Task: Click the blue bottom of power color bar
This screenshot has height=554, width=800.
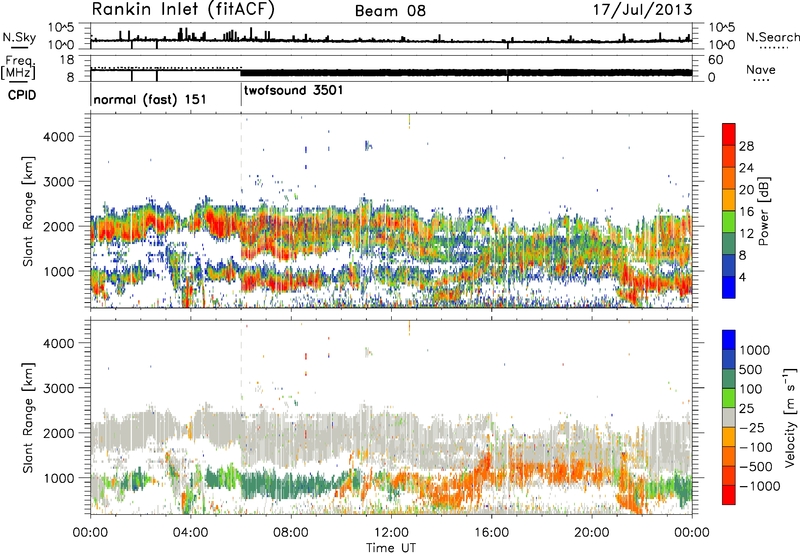Action: point(729,288)
